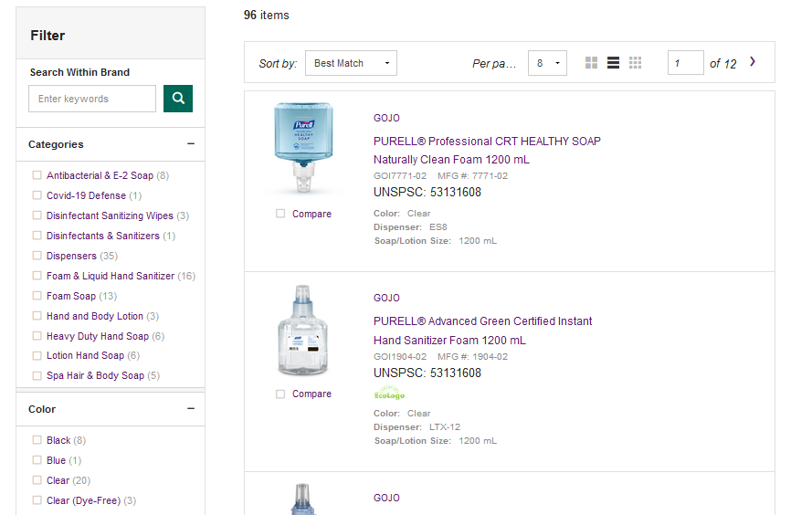Click PURELL Healthy Soap product image
Image resolution: width=812 pixels, height=515 pixels.
tap(303, 148)
